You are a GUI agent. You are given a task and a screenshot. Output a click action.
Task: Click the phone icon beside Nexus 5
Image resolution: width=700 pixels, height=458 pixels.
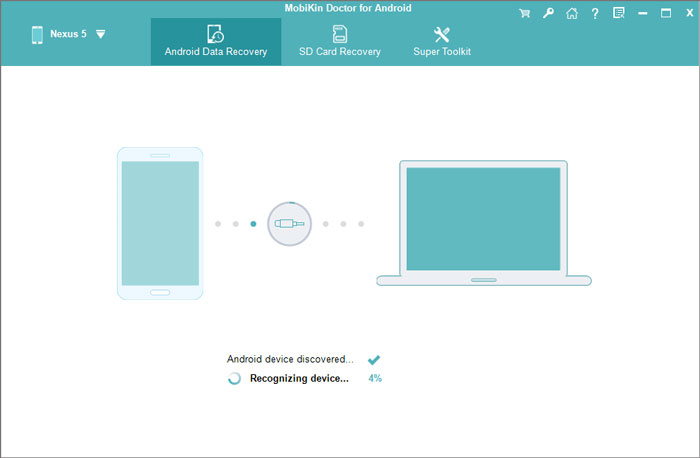click(x=38, y=34)
